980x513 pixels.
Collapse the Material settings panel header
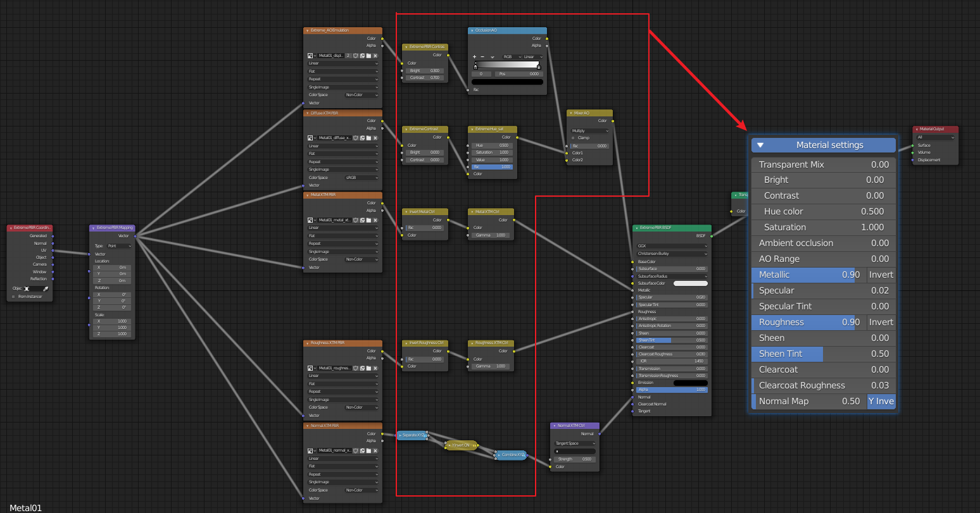760,145
